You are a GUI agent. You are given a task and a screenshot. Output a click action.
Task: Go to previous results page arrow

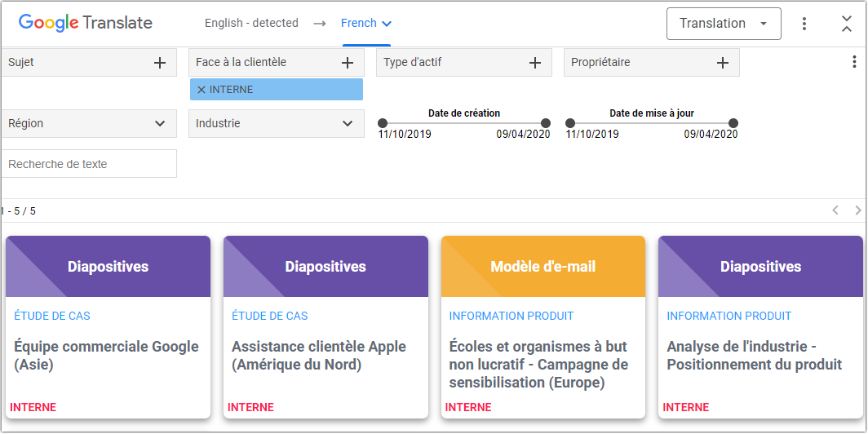[x=835, y=210]
